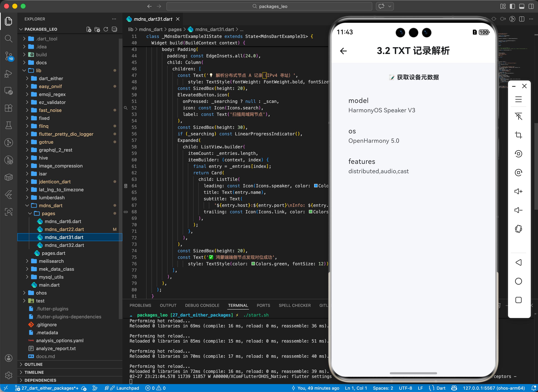Switch to the DEBUG CONSOLE tab
This screenshot has width=538, height=392.
pyautogui.click(x=202, y=305)
